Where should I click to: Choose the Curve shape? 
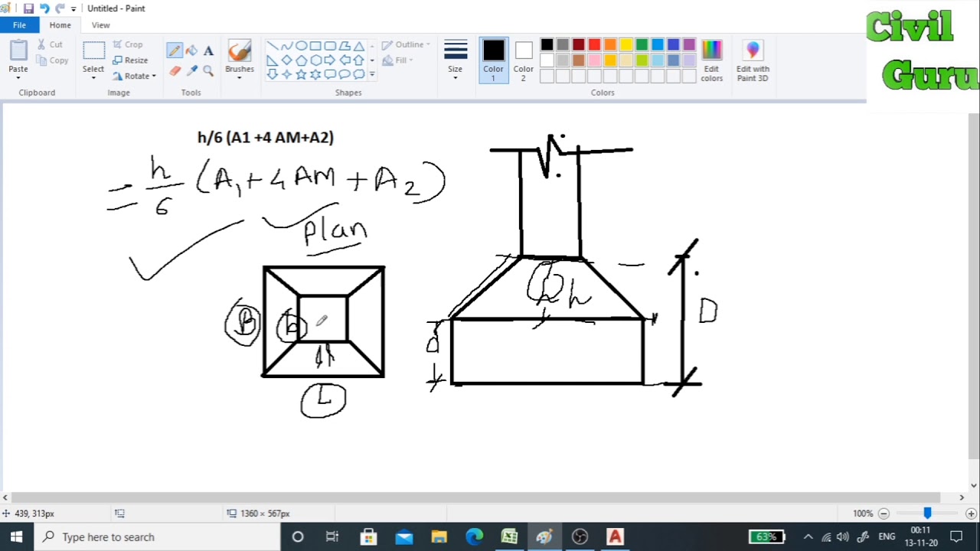click(286, 46)
